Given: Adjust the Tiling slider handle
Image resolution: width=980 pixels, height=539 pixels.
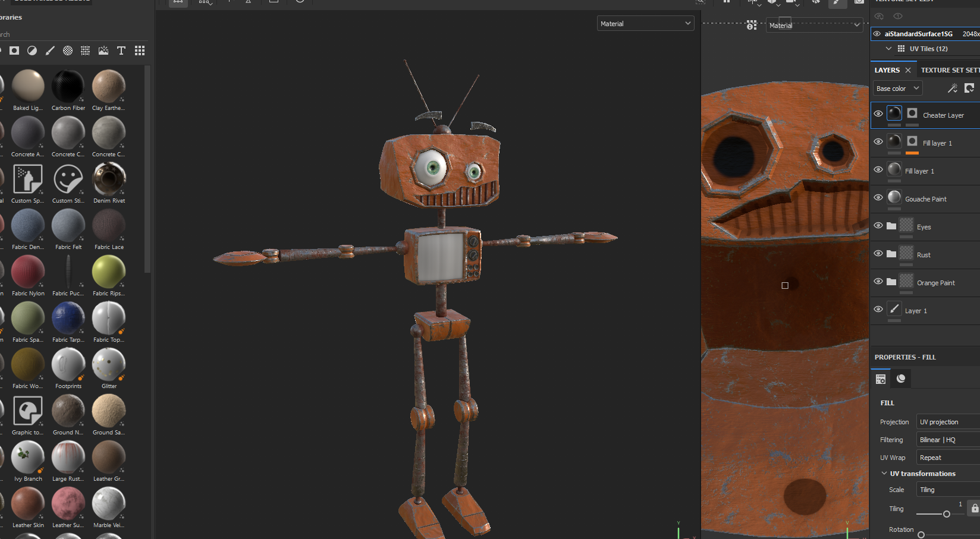Looking at the screenshot, I should point(947,514).
